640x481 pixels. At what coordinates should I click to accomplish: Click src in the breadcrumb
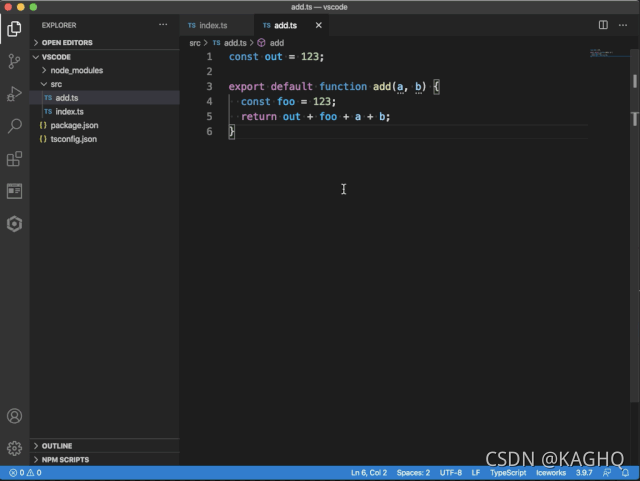[x=195, y=43]
